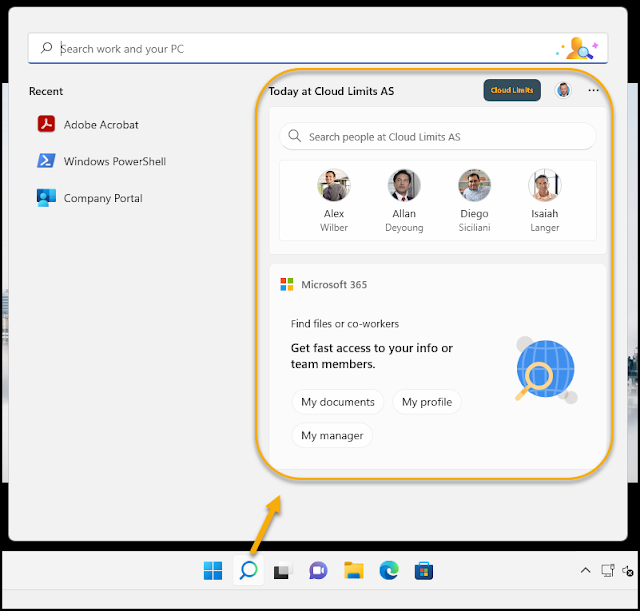Open Adobe Acrobat icon in Recent
Viewport: 640px width, 611px height.
[x=47, y=124]
